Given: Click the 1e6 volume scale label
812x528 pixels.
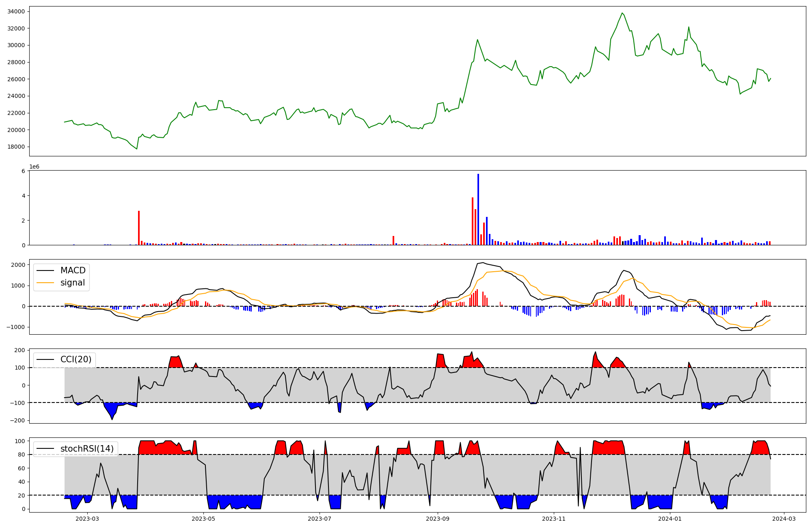Looking at the screenshot, I should [x=34, y=167].
